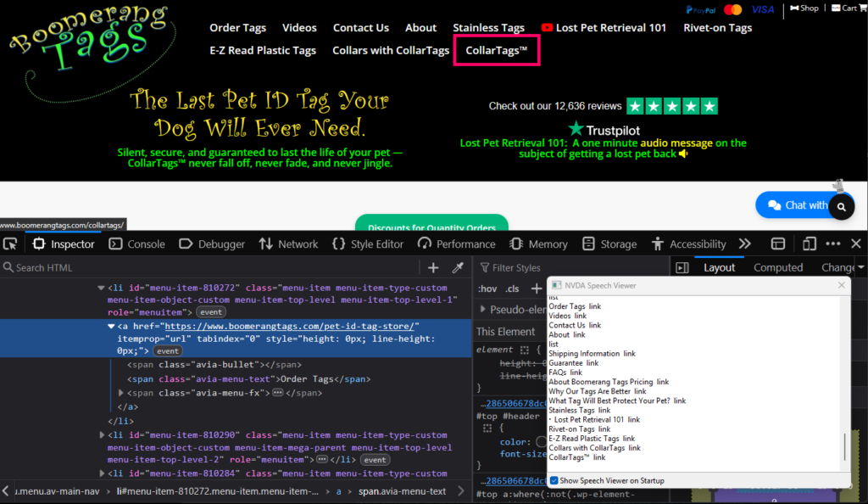Viewport: 868px width, 504px height.
Task: Open the Inspector tab
Action: (64, 244)
